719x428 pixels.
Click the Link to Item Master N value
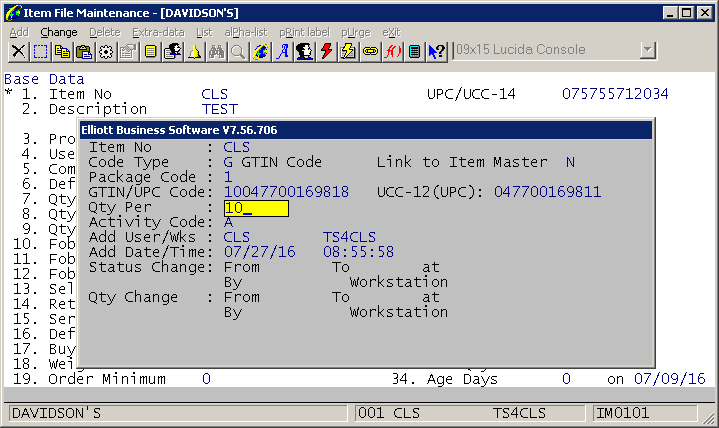570,162
